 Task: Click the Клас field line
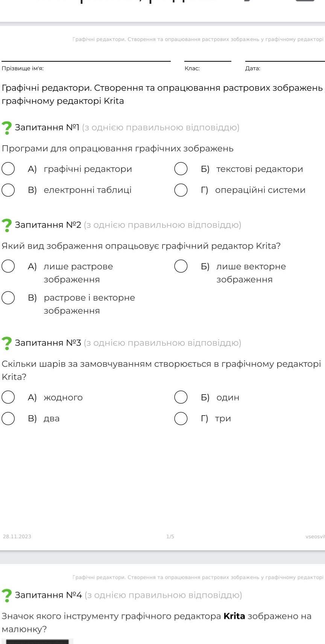click(208, 61)
